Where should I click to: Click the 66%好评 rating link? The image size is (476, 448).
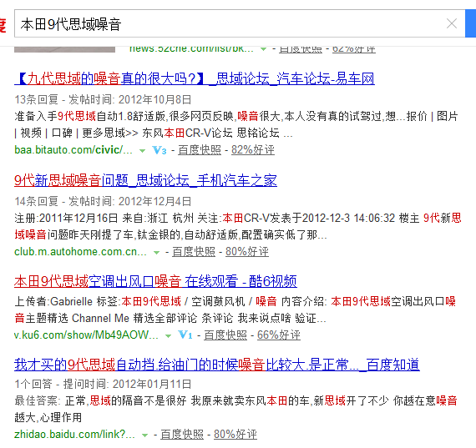click(279, 335)
